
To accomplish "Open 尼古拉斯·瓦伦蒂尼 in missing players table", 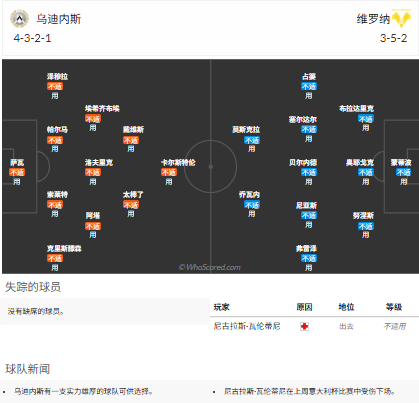I will pyautogui.click(x=247, y=326).
